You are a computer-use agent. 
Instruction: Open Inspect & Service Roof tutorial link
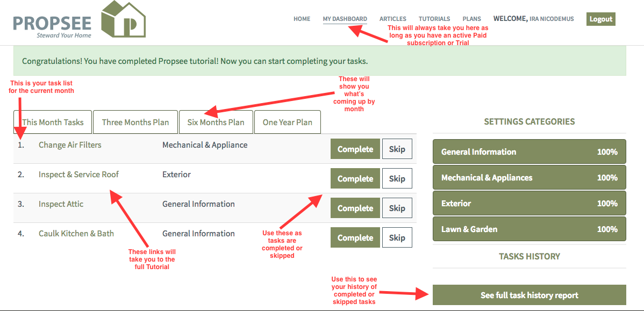pos(78,175)
